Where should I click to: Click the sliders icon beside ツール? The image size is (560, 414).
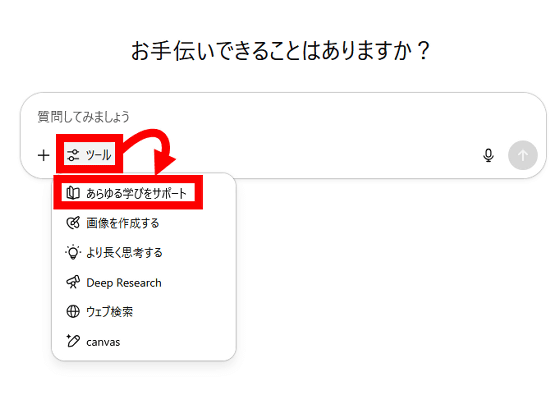coord(73,155)
